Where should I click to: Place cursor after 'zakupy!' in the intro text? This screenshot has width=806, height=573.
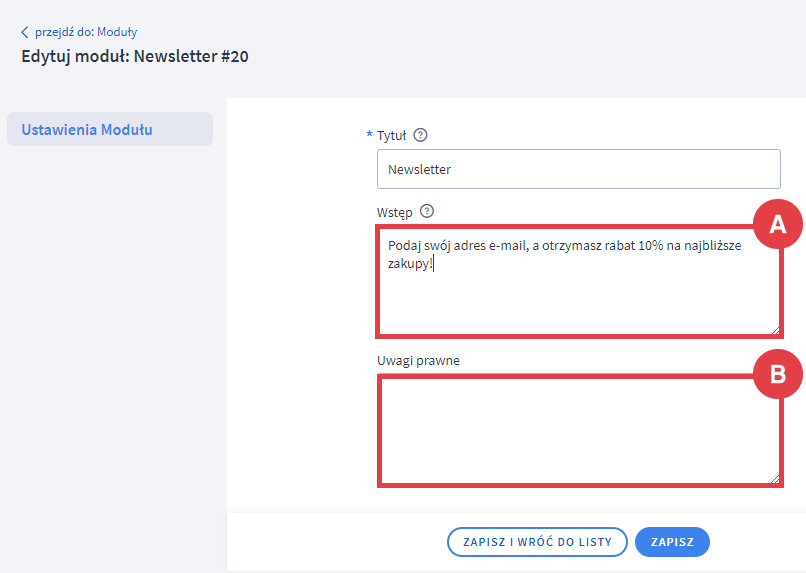[x=433, y=266]
